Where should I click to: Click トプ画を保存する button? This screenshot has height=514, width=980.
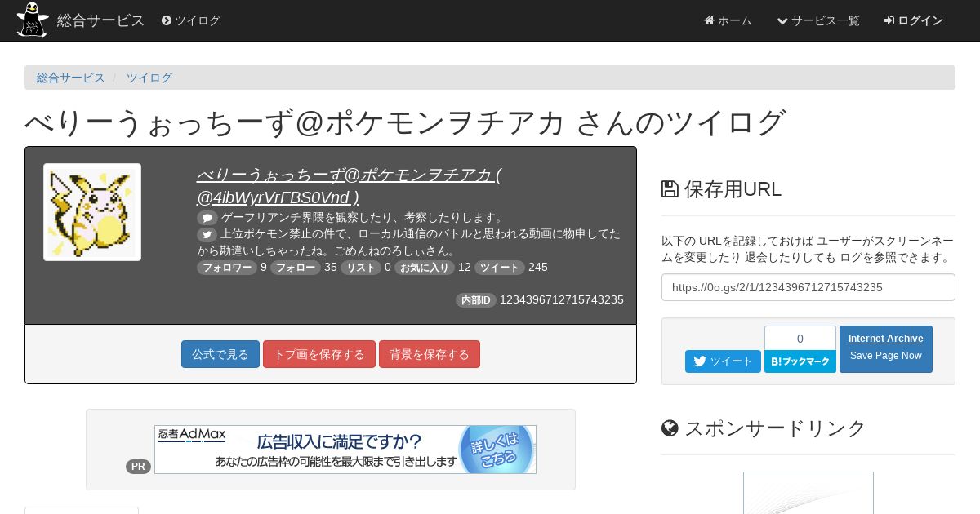tap(319, 354)
